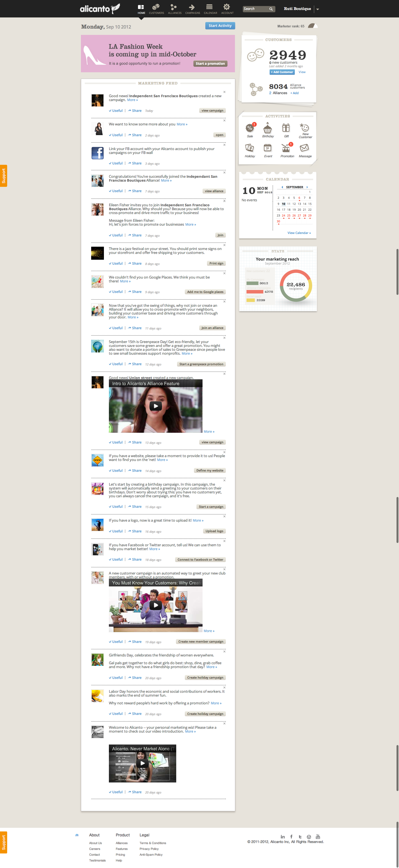The height and width of the screenshot is (868, 399).
Task: Click Start a promotion on the Fashion Week banner
Action: tap(210, 64)
